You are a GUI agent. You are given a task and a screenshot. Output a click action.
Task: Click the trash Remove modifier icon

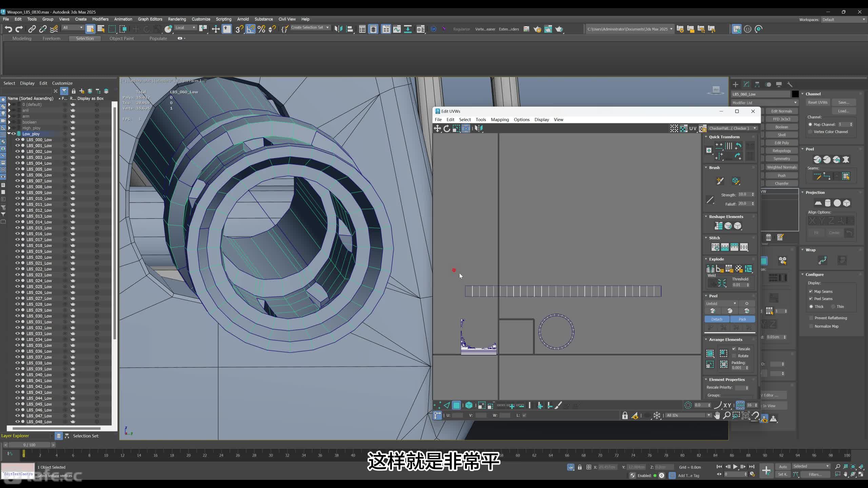pos(768,238)
